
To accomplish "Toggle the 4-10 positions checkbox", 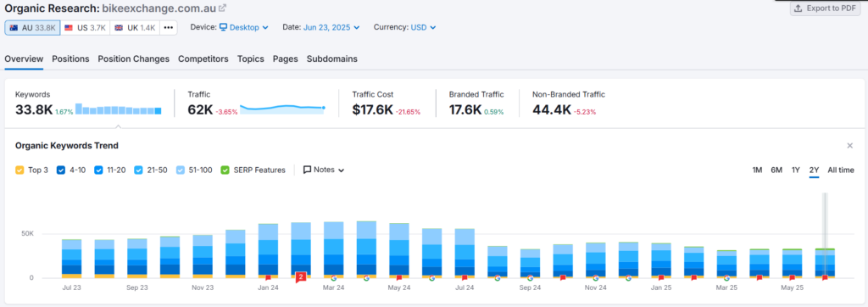I will (x=61, y=170).
